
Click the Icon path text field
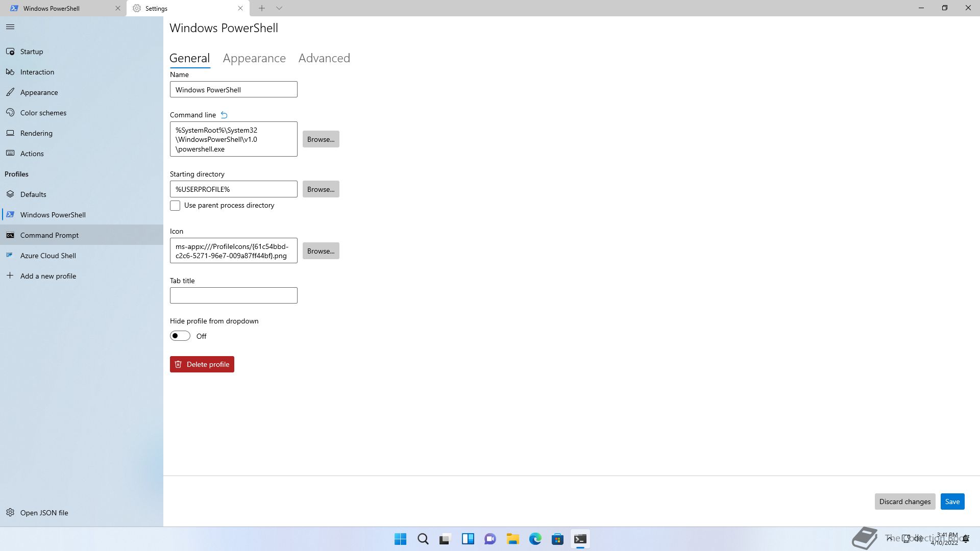click(234, 251)
